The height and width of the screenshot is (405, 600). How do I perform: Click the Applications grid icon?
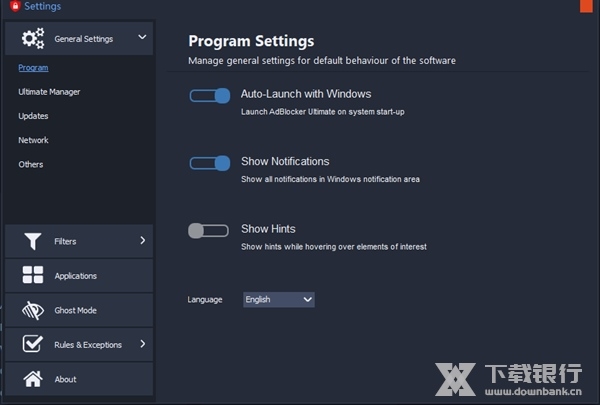click(33, 276)
